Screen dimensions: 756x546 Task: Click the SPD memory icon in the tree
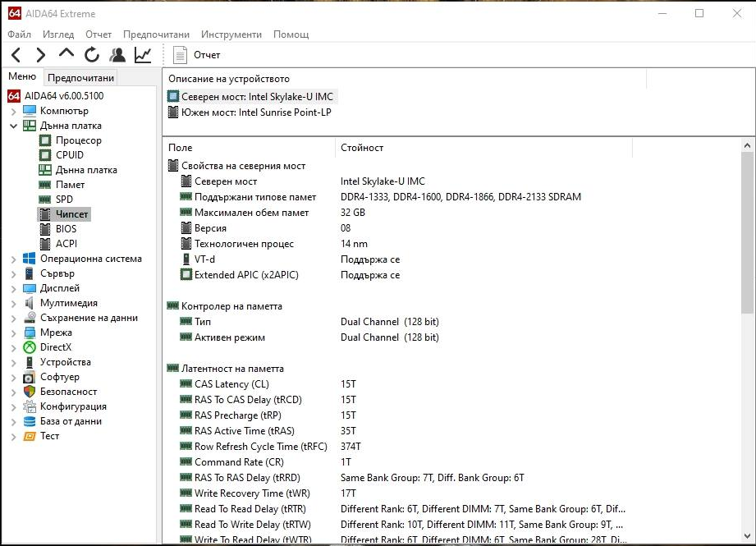pyautogui.click(x=45, y=200)
